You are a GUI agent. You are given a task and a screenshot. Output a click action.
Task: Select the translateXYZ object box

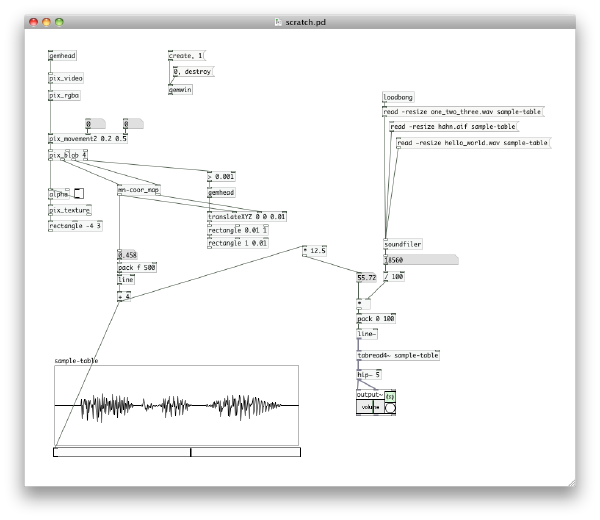point(246,216)
